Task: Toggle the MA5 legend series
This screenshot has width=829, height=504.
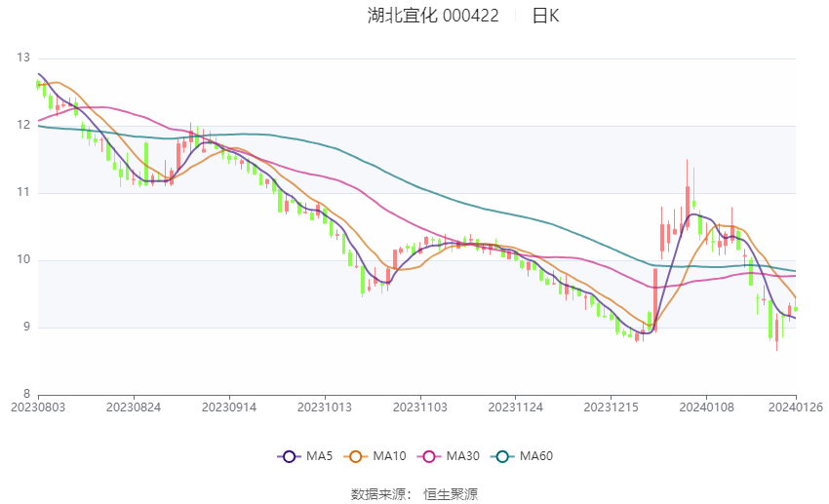Action: pyautogui.click(x=305, y=456)
